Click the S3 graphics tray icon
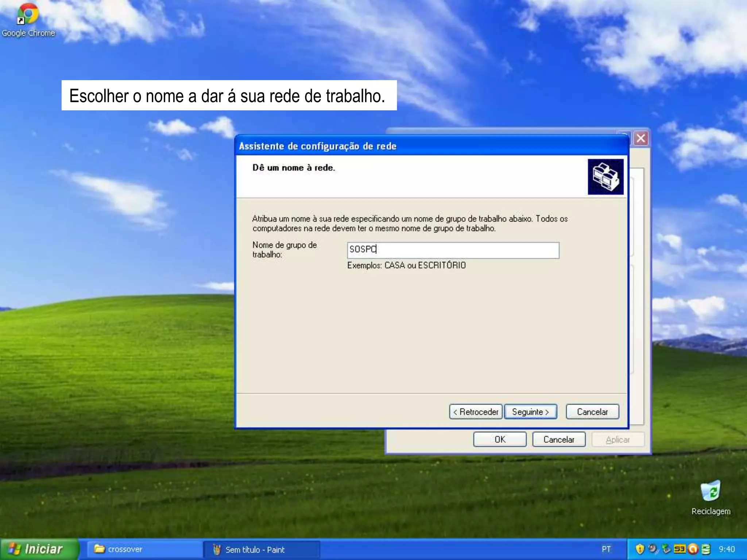Screen dimensions: 747x560 tap(680, 549)
